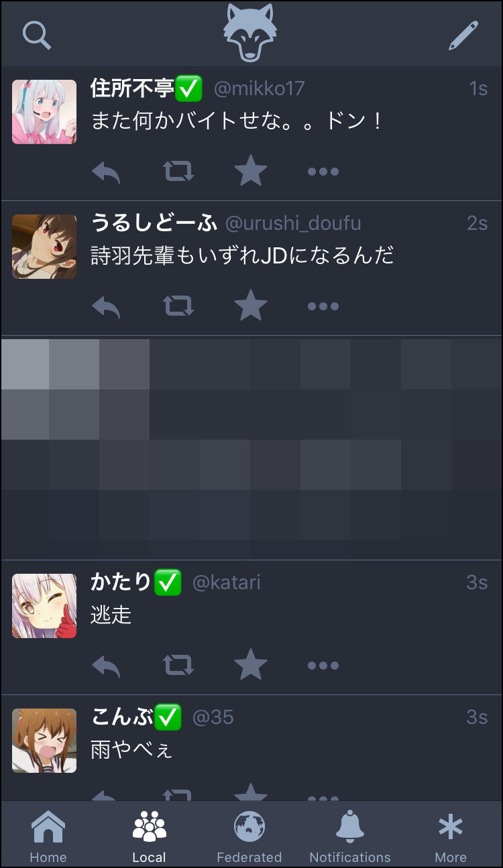Favourite the @urushi_doufu post
This screenshot has width=503, height=868.
pyautogui.click(x=251, y=306)
